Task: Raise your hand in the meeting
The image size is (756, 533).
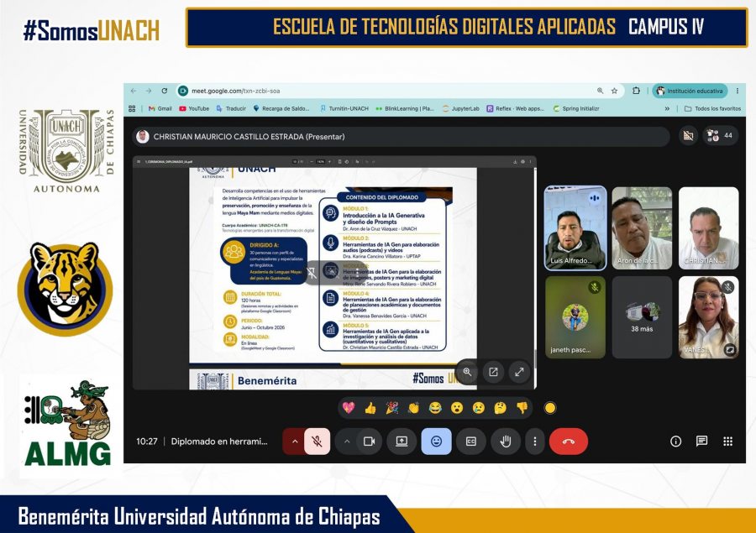Action: click(506, 442)
